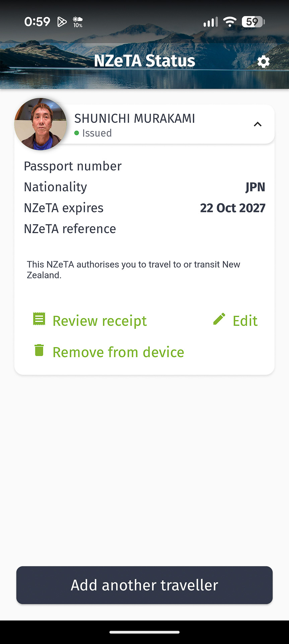Open Review receipt
This screenshot has height=644, width=289.
(x=99, y=320)
